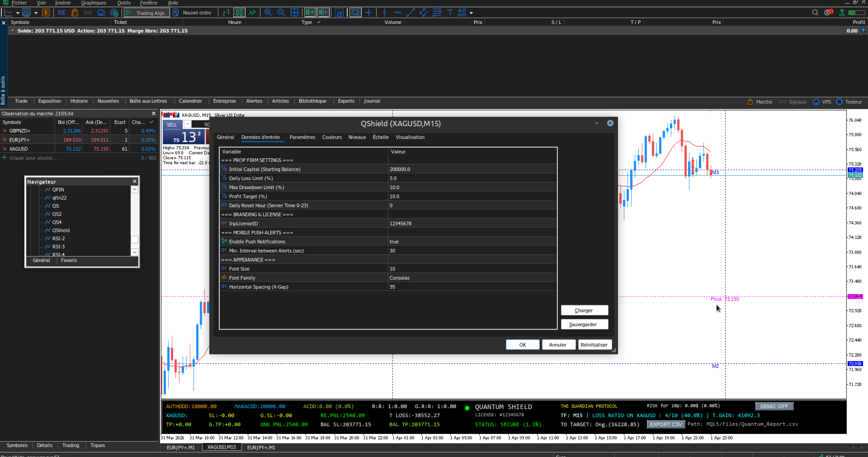
Task: Open the dropdown next to SELL on the chart
Action: pos(187,124)
